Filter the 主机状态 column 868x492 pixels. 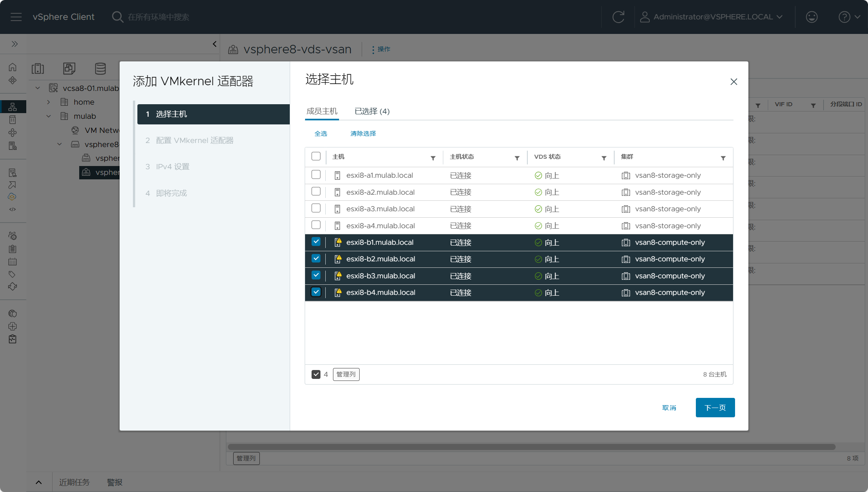click(x=517, y=158)
